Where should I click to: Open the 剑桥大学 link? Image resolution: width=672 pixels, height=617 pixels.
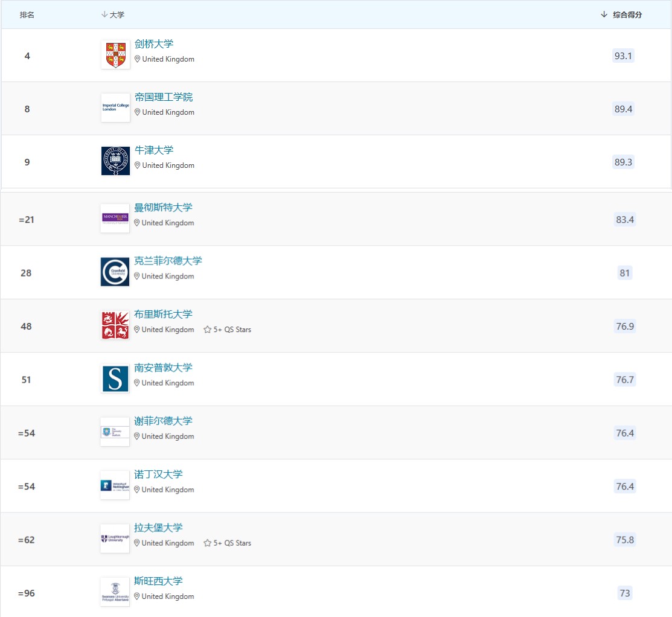coord(154,44)
